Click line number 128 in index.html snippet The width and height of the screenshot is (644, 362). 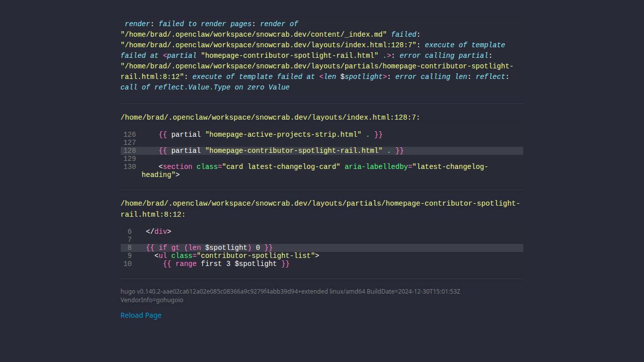click(129, 151)
